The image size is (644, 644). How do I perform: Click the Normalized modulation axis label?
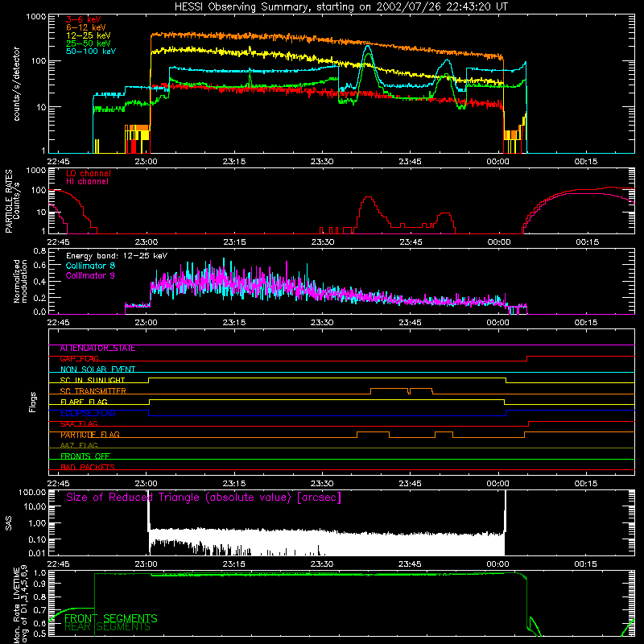click(x=21, y=281)
